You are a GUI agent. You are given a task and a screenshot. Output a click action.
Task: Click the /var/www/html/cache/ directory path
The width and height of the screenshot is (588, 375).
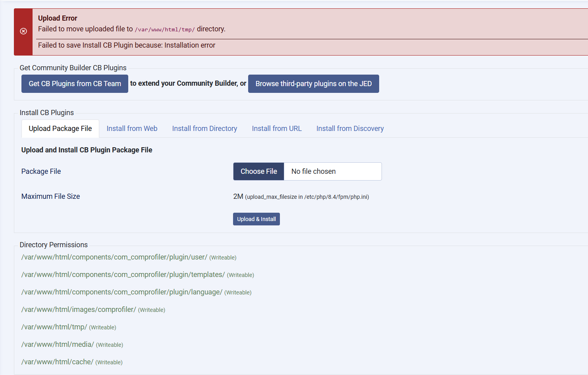click(x=57, y=362)
